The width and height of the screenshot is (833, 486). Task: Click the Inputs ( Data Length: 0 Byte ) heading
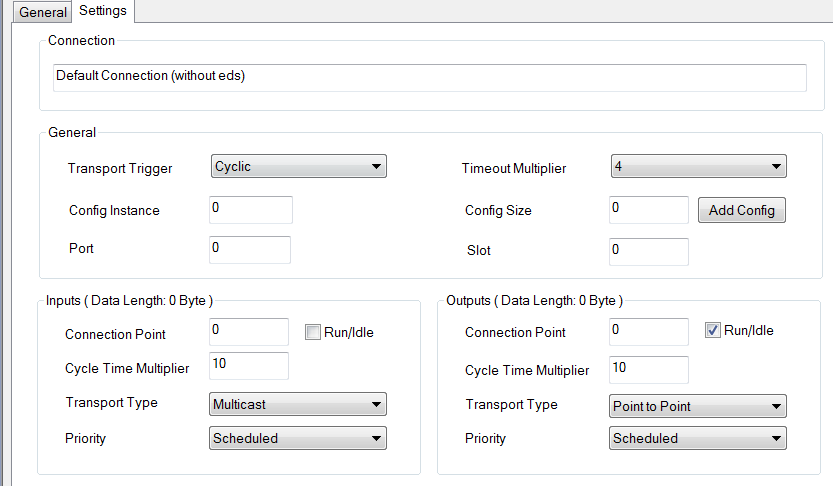point(129,301)
